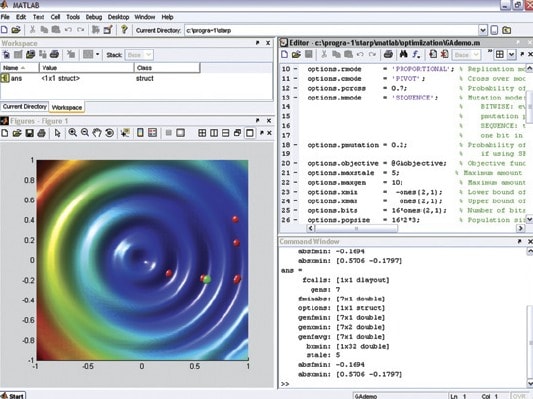Tile figures in a grid layout

[x=202, y=133]
